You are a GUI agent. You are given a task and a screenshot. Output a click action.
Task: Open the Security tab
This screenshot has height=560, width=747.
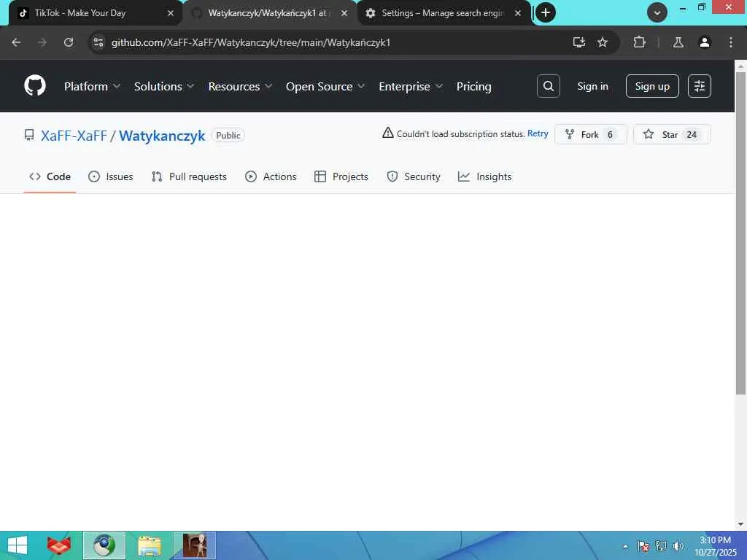tap(414, 176)
